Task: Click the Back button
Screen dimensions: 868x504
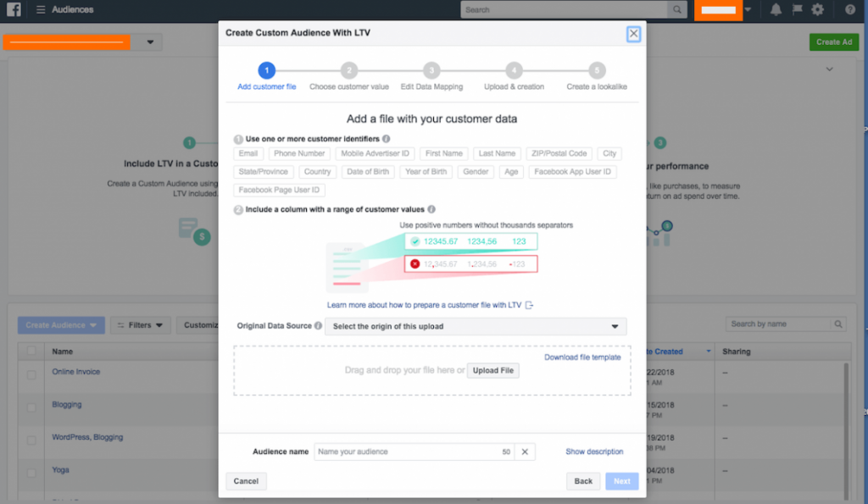Action: point(583,481)
